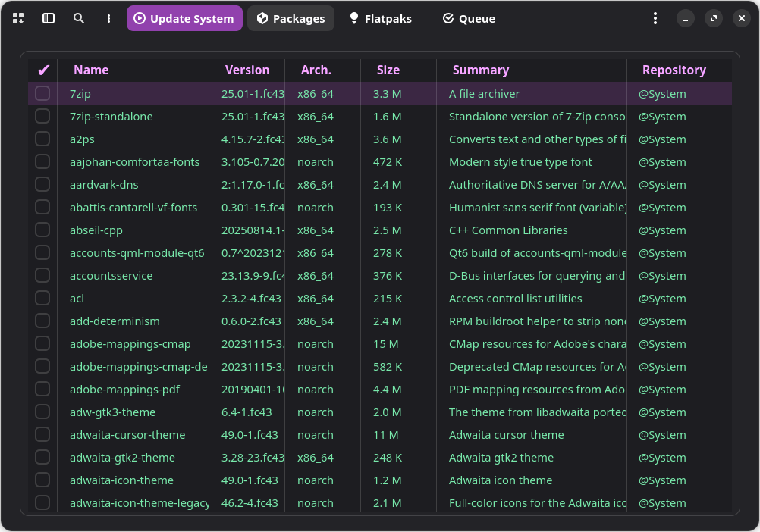Check the 7zip package checkbox

click(42, 93)
